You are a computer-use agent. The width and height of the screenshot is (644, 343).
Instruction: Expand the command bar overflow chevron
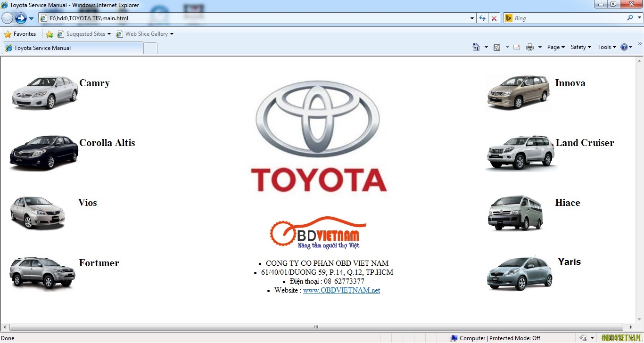point(640,44)
